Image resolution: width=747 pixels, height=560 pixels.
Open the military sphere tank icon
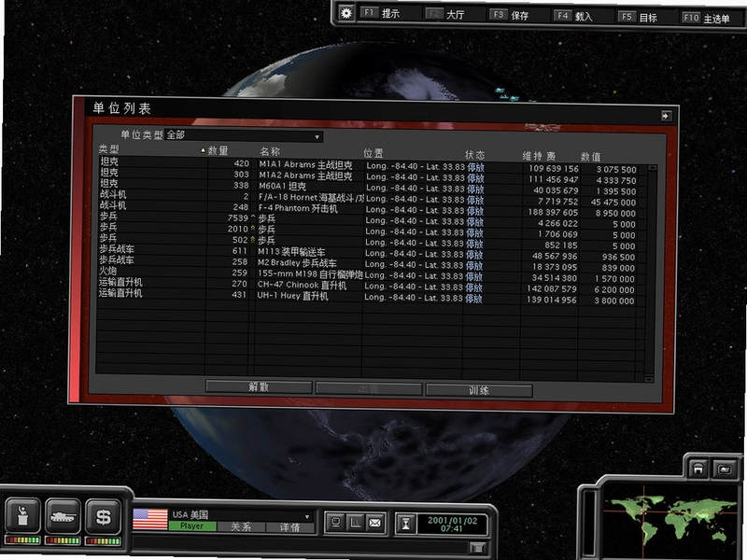tap(63, 516)
